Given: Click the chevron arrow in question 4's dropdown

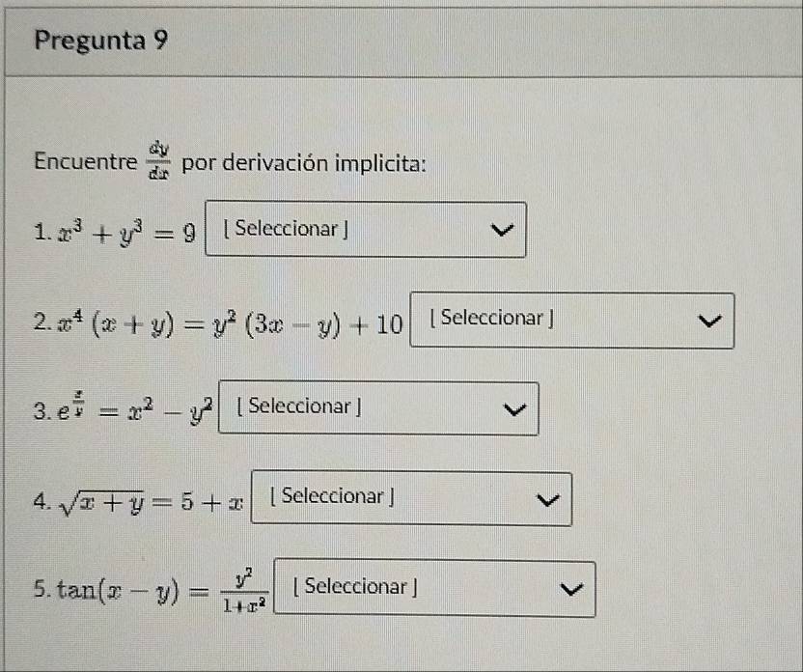Looking at the screenshot, I should pyautogui.click(x=545, y=499).
